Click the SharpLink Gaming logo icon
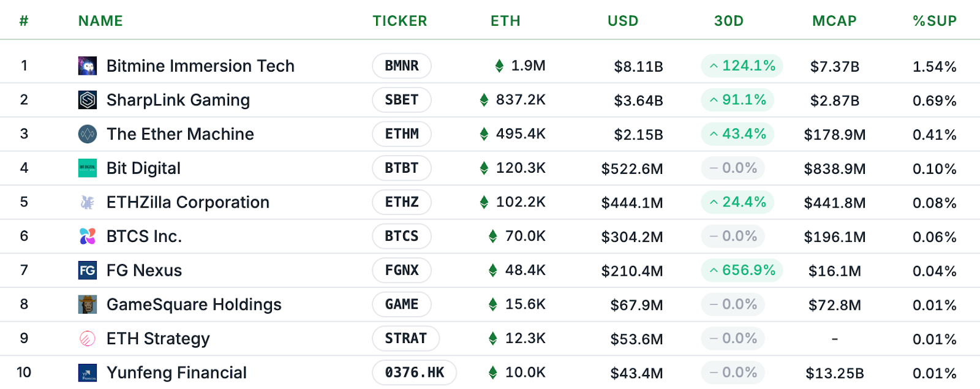980x389 pixels. (88, 100)
